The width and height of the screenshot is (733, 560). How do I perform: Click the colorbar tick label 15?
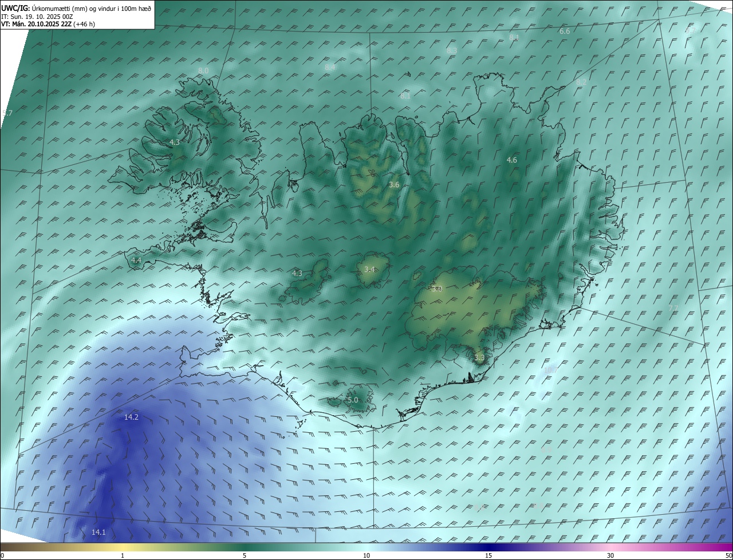tap(488, 555)
